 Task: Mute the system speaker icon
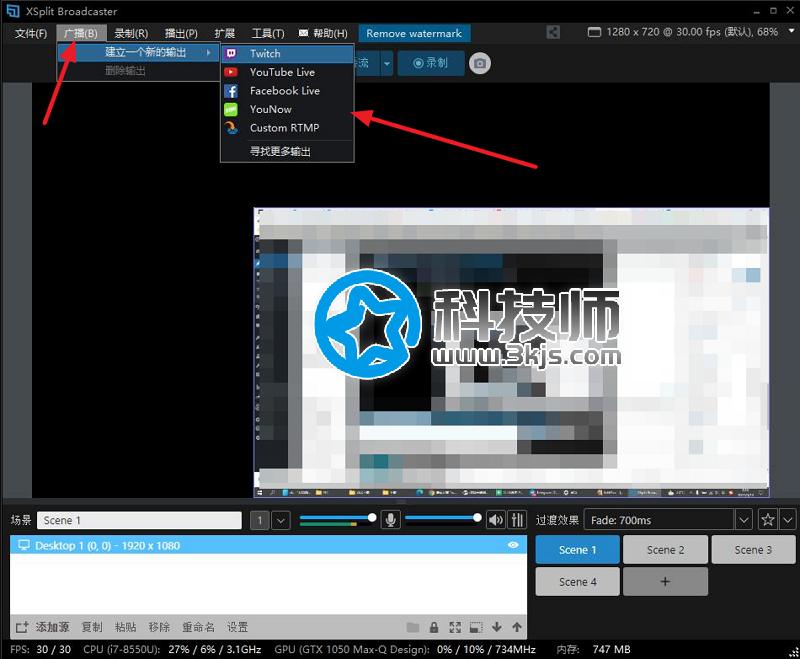pyautogui.click(x=495, y=520)
